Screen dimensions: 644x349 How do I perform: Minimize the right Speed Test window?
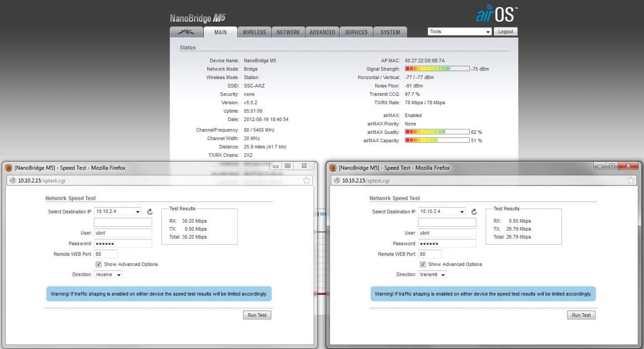(600, 166)
